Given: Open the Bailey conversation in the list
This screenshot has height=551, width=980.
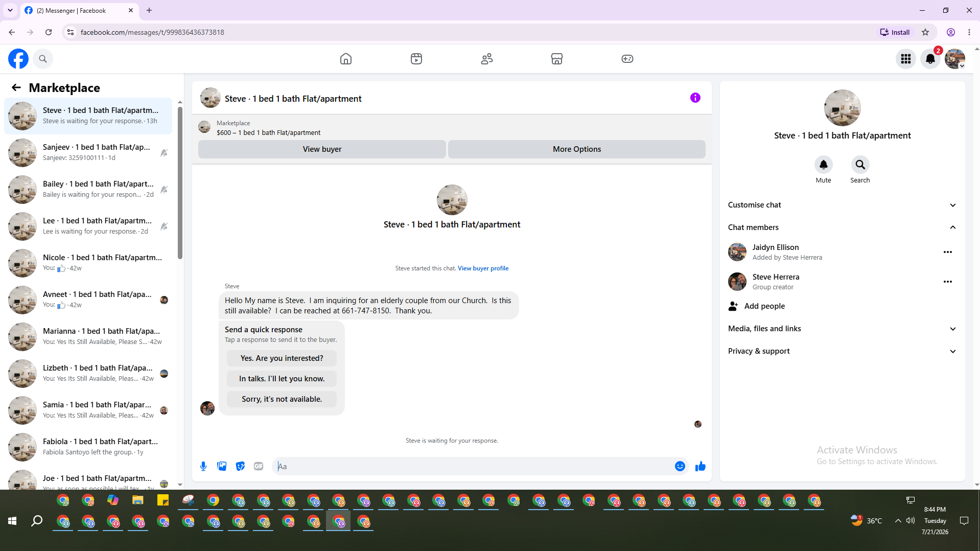Looking at the screenshot, I should 88,190.
